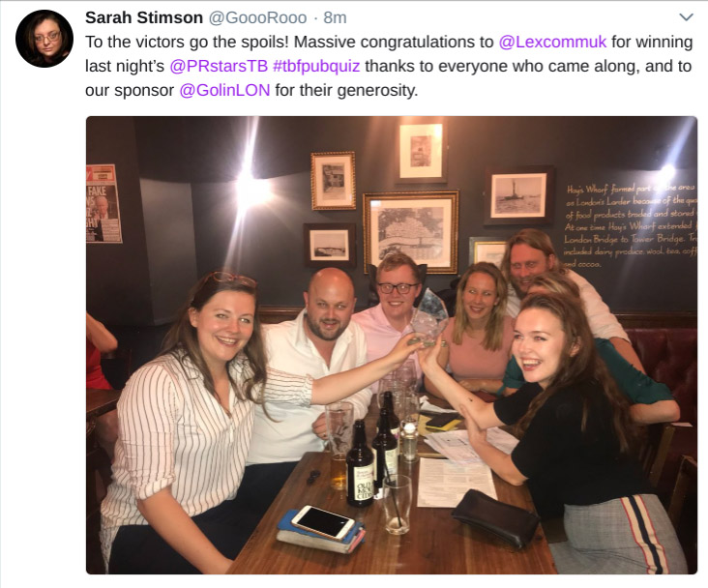Viewport: 708px width, 588px height.
Task: Click the smartphone lying on the table
Action: coord(322,522)
